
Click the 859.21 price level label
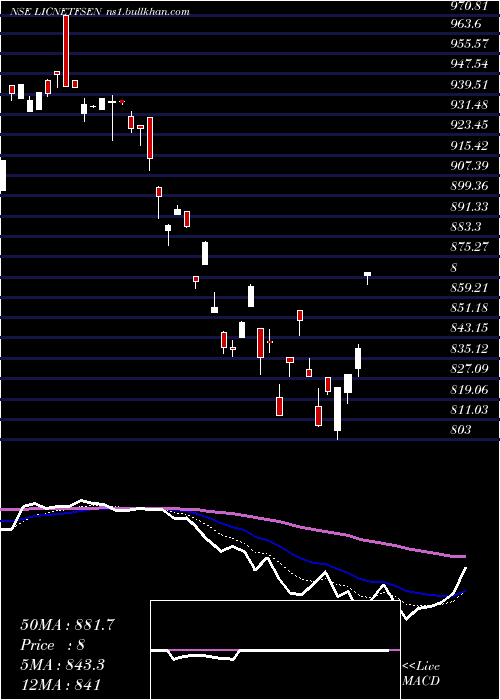pyautogui.click(x=470, y=288)
